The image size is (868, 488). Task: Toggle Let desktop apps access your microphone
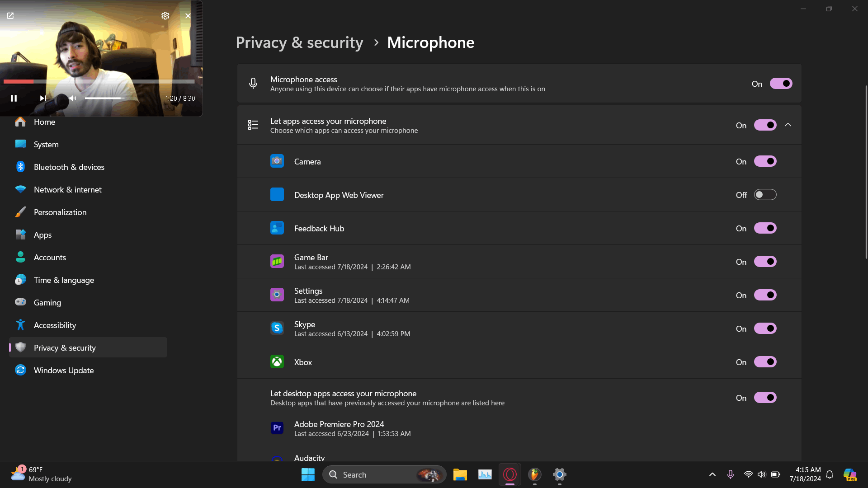pyautogui.click(x=765, y=398)
